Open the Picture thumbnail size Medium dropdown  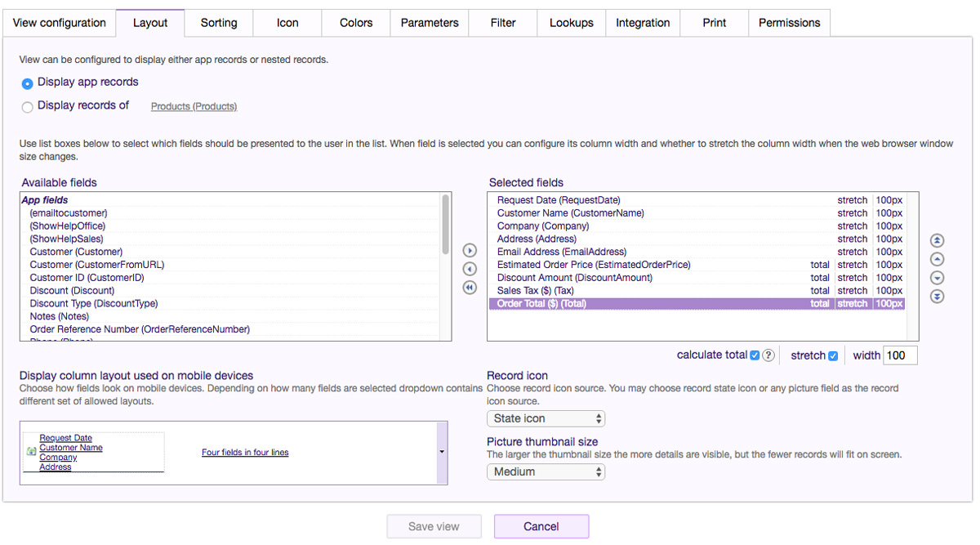coord(546,471)
